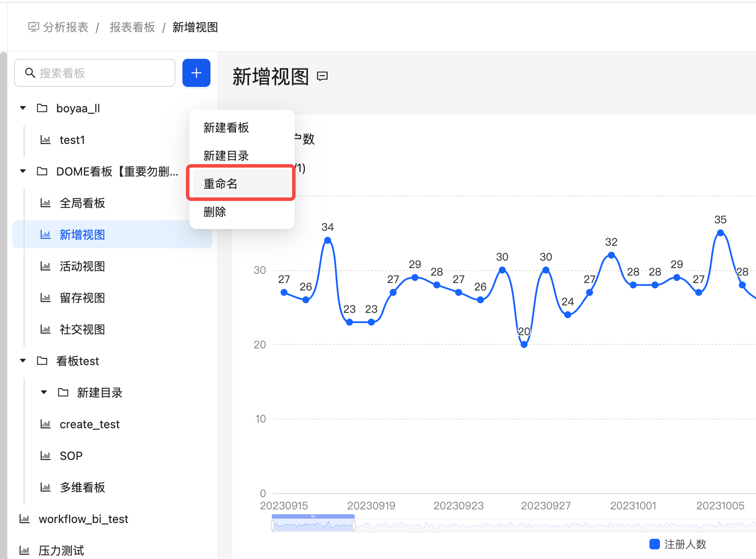The image size is (756, 559).
Task: Click the zoom slider right handle
Action: pyautogui.click(x=354, y=524)
